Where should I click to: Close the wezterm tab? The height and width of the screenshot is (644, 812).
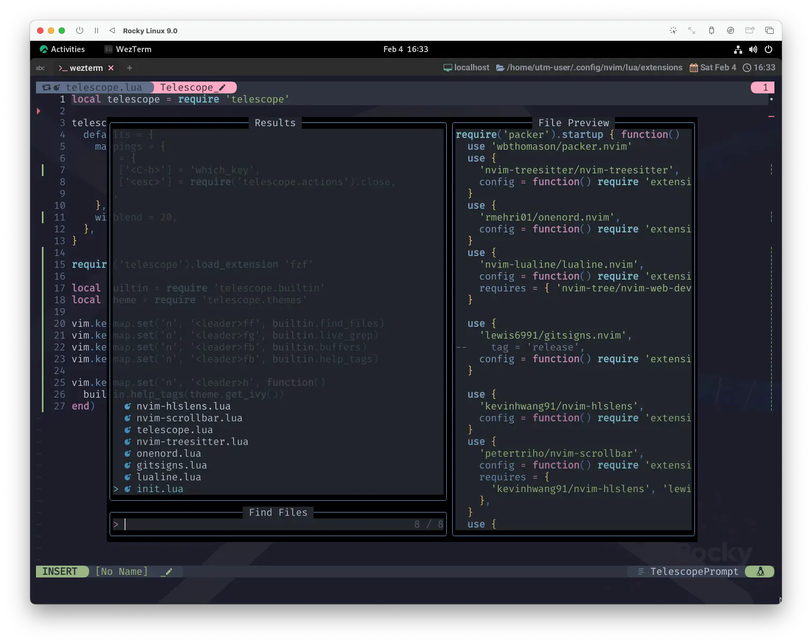tap(111, 68)
